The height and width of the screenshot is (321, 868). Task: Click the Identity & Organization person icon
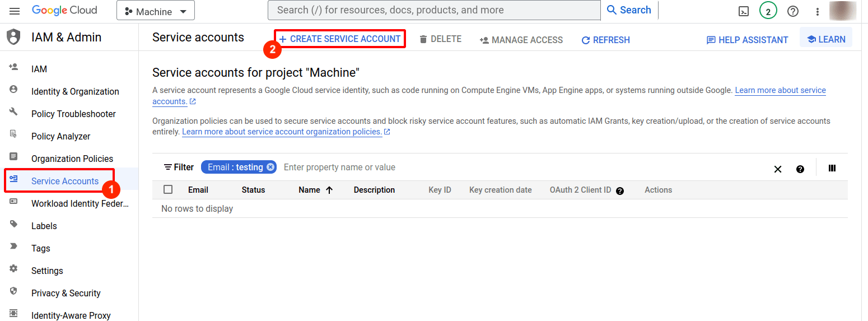click(x=13, y=90)
